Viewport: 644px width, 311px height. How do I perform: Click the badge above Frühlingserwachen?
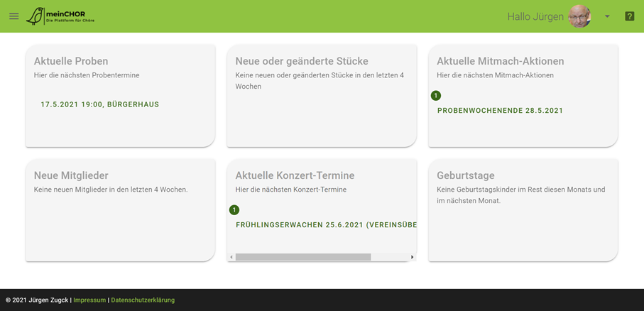tap(234, 210)
